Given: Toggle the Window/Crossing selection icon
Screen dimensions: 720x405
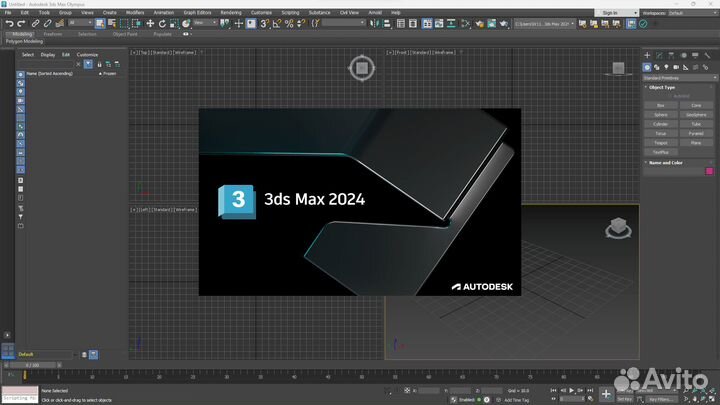Looking at the screenshot, I should click(136, 23).
